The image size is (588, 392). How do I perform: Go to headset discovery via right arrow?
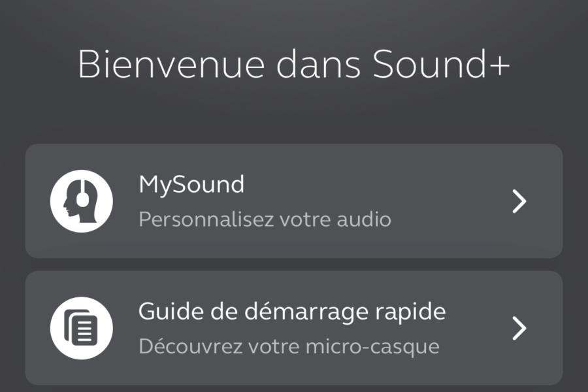[x=519, y=328]
